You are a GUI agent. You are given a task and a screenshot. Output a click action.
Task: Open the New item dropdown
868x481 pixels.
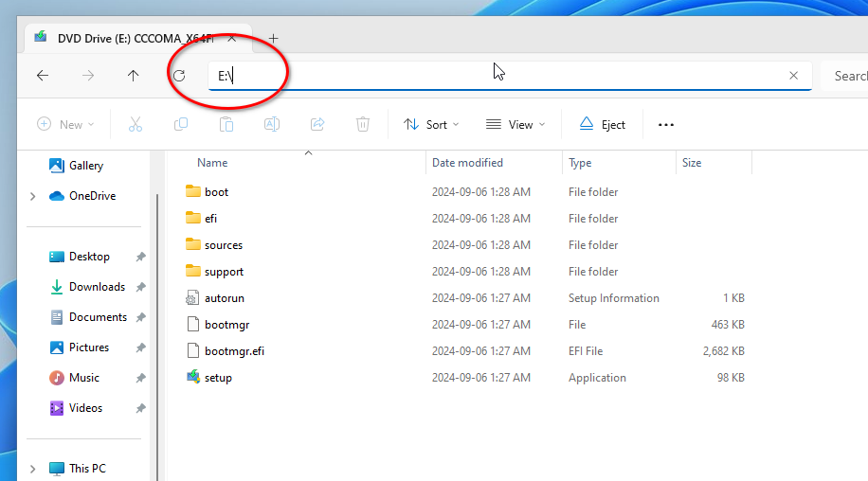[65, 124]
